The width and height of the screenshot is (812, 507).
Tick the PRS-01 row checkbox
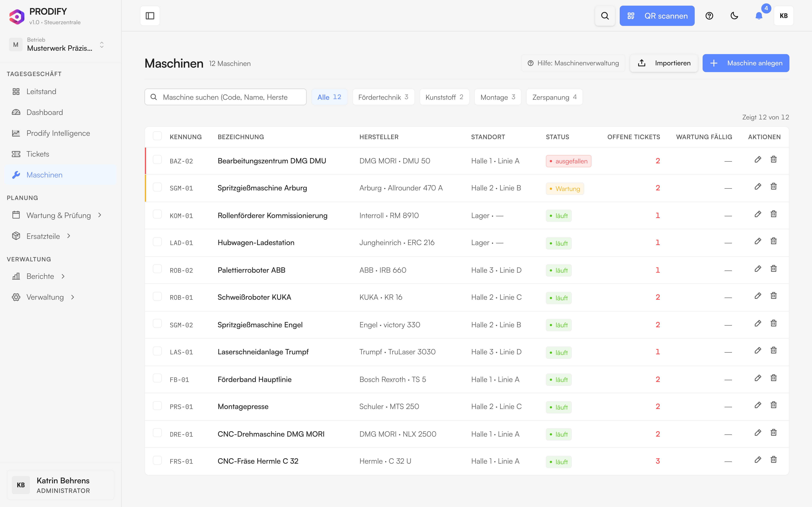(157, 405)
